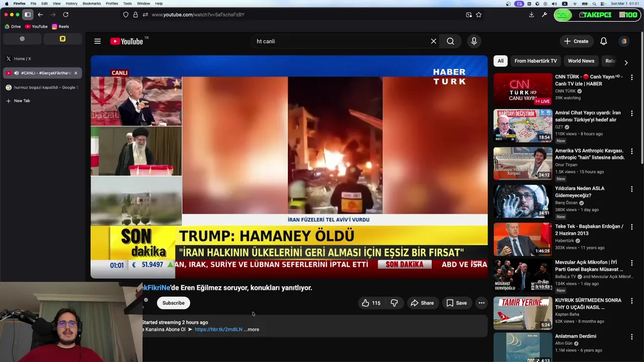Open options for Teke Tek video
This screenshot has width=644, height=362.
[x=631, y=227]
